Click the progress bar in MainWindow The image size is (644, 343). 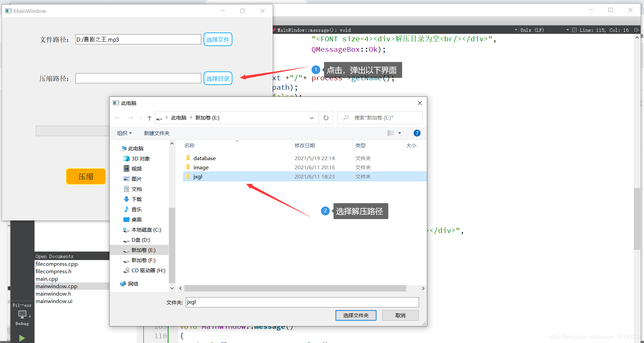pos(73,131)
